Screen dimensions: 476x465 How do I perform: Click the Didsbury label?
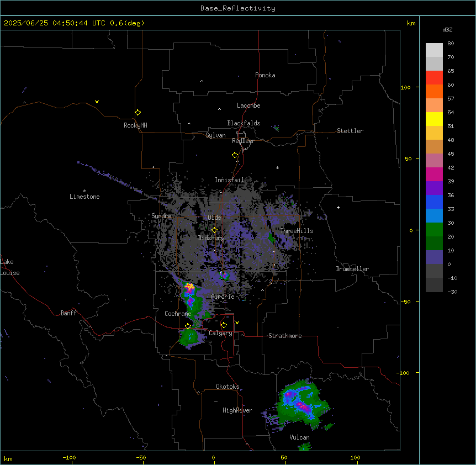[211, 238]
